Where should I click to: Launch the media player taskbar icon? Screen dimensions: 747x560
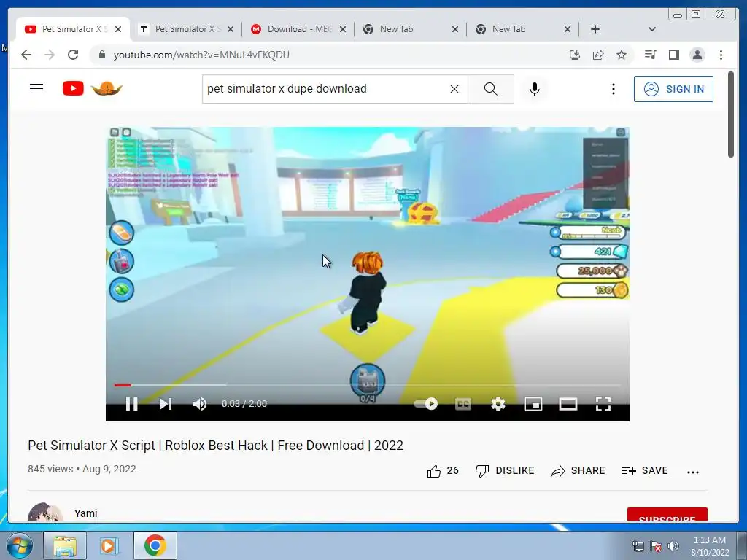point(109,545)
